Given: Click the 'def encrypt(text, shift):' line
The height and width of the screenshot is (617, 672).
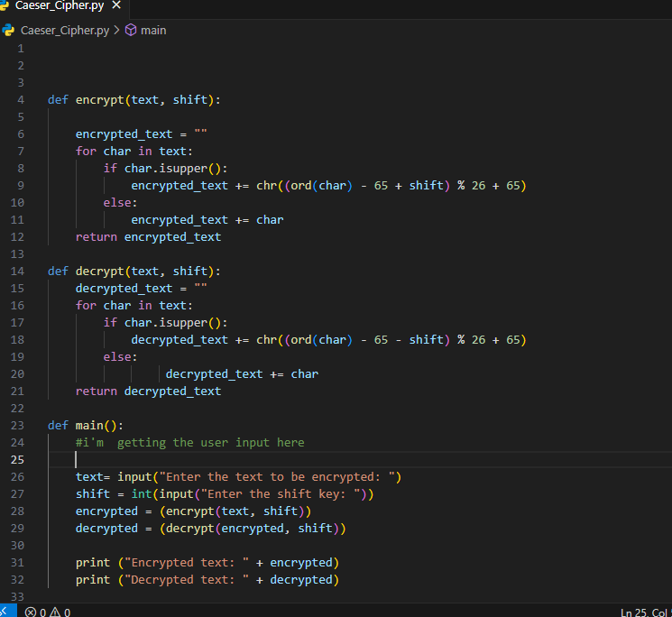Looking at the screenshot, I should (134, 100).
